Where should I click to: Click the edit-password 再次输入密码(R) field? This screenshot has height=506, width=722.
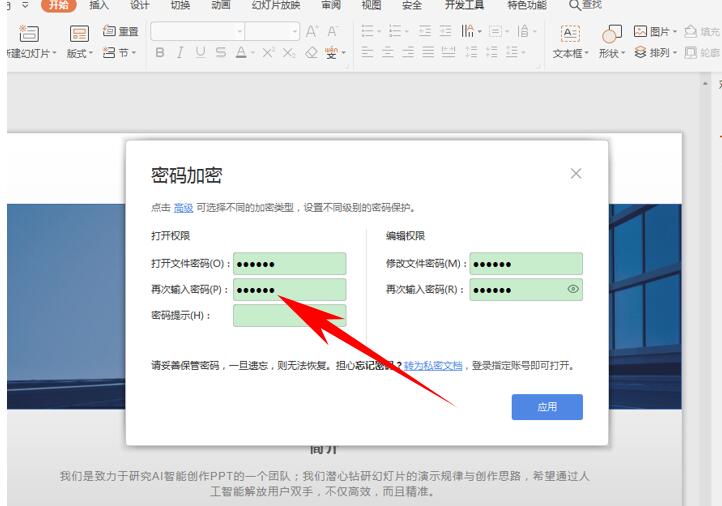tap(526, 290)
